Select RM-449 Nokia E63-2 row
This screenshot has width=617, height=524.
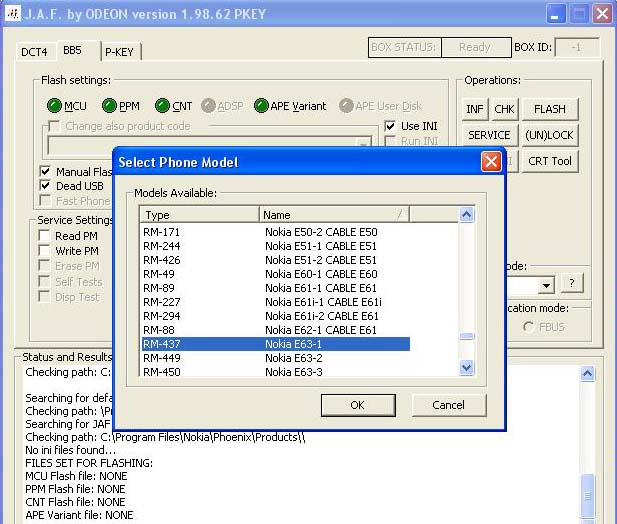(x=275, y=358)
